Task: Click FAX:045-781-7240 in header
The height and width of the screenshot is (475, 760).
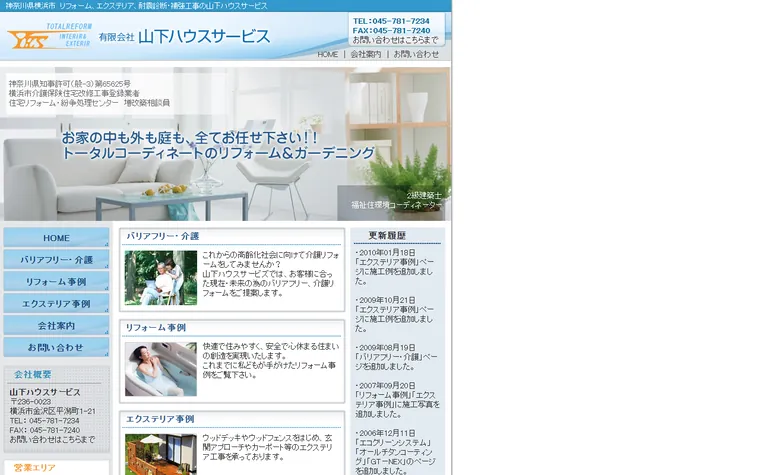Action: (391, 31)
